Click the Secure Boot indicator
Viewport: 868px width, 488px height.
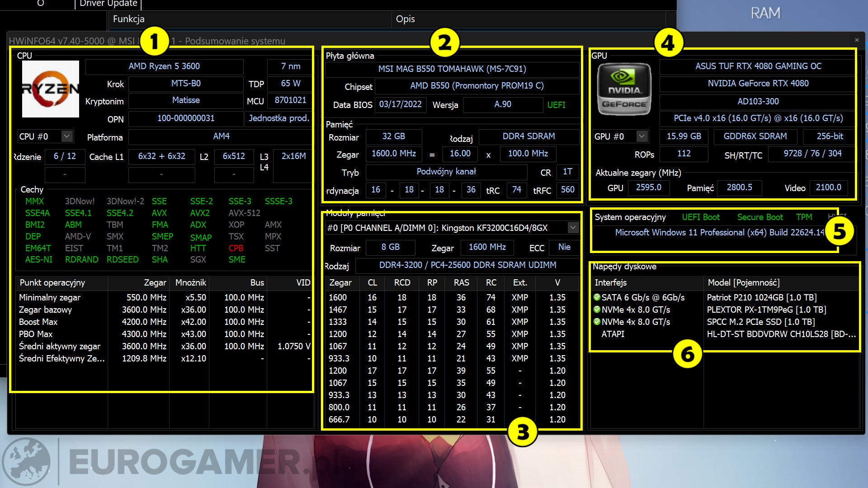760,217
